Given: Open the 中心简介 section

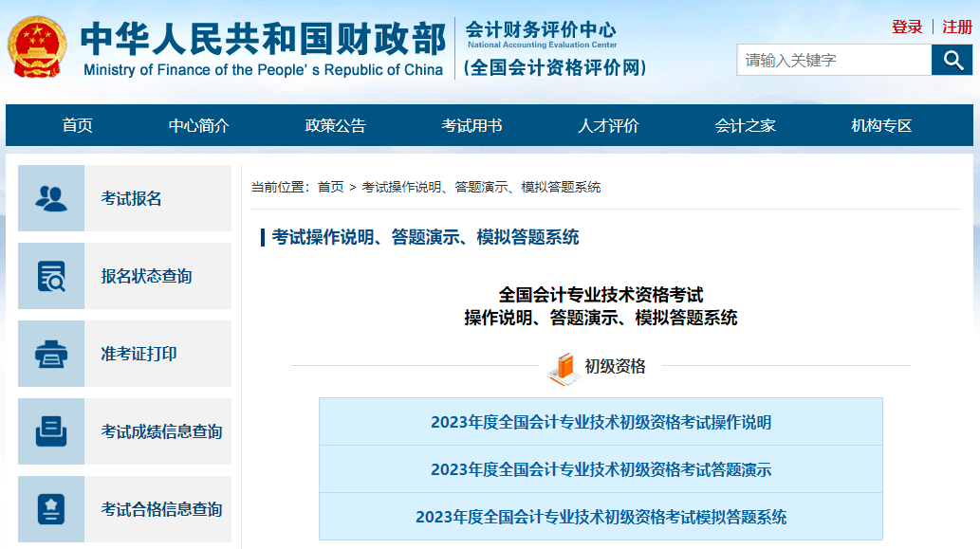Looking at the screenshot, I should tap(197, 125).
